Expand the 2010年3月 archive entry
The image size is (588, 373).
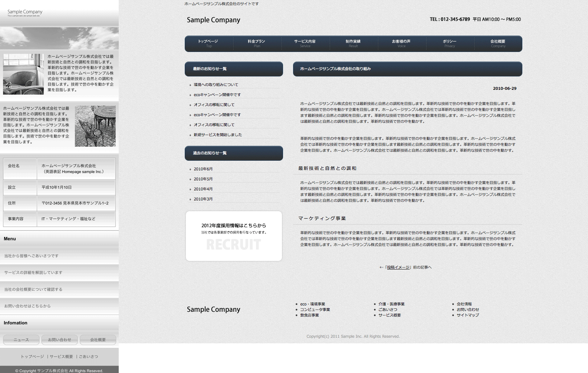coord(203,199)
